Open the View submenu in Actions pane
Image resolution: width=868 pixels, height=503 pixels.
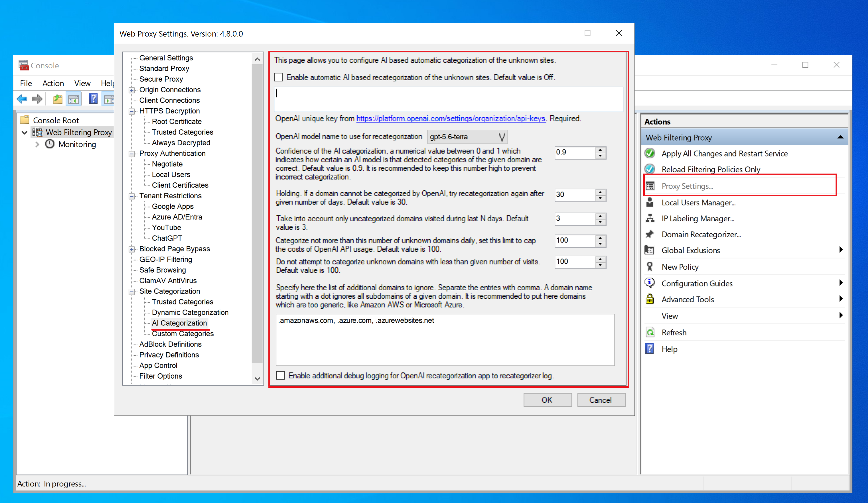pyautogui.click(x=744, y=316)
